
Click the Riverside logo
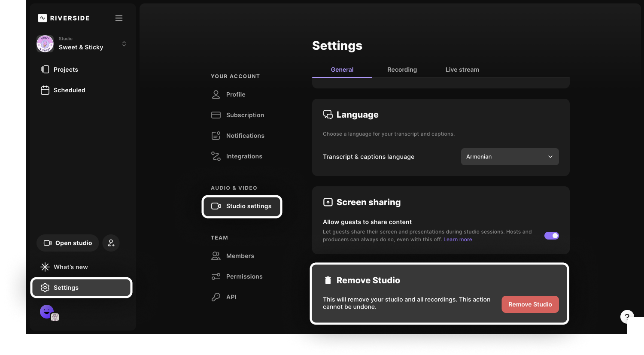(x=64, y=18)
